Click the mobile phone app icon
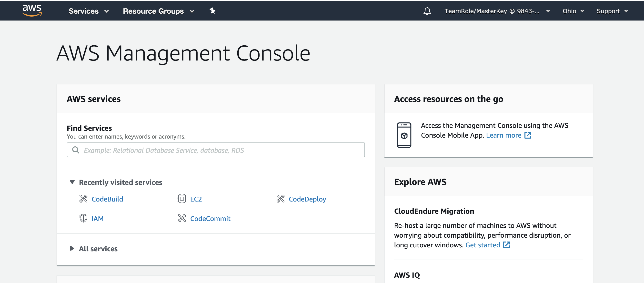This screenshot has height=283, width=644. point(404,135)
